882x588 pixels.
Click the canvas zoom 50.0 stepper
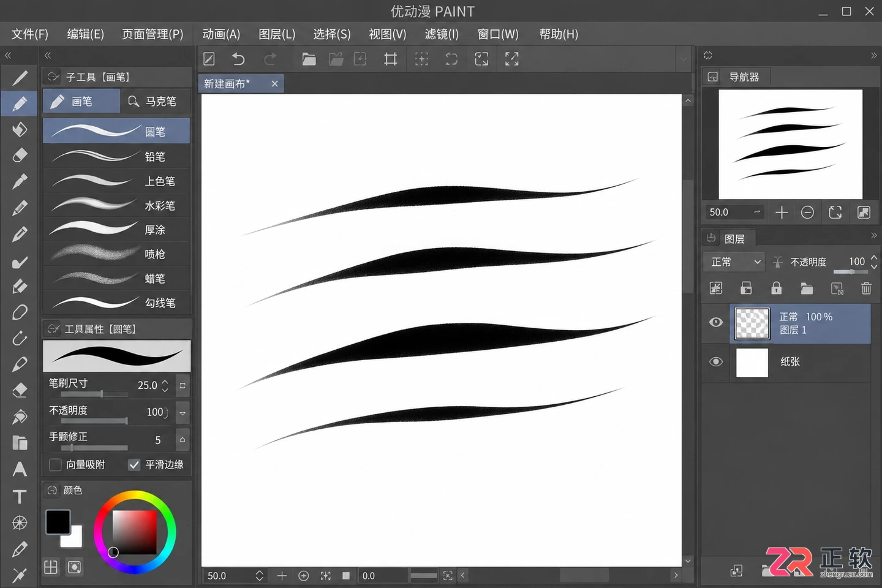coord(259,576)
